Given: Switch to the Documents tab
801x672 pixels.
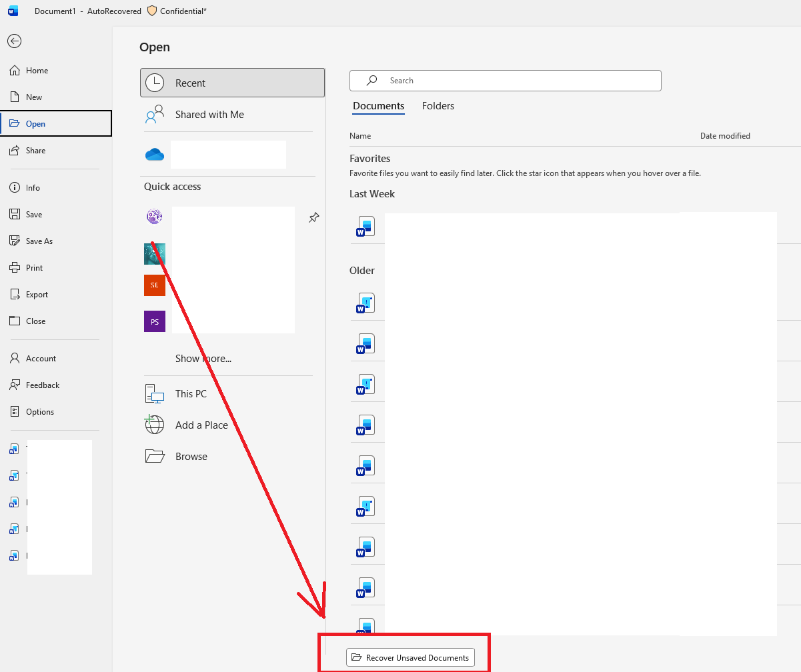Looking at the screenshot, I should coord(379,106).
